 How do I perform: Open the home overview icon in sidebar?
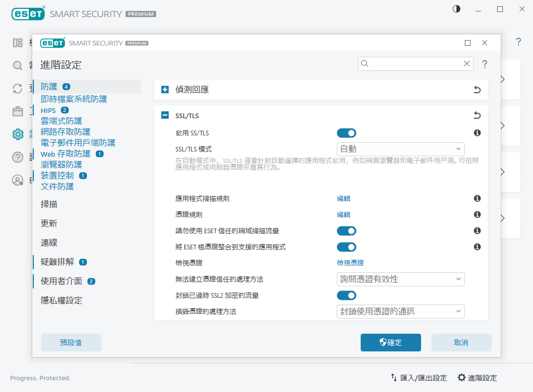click(x=18, y=43)
